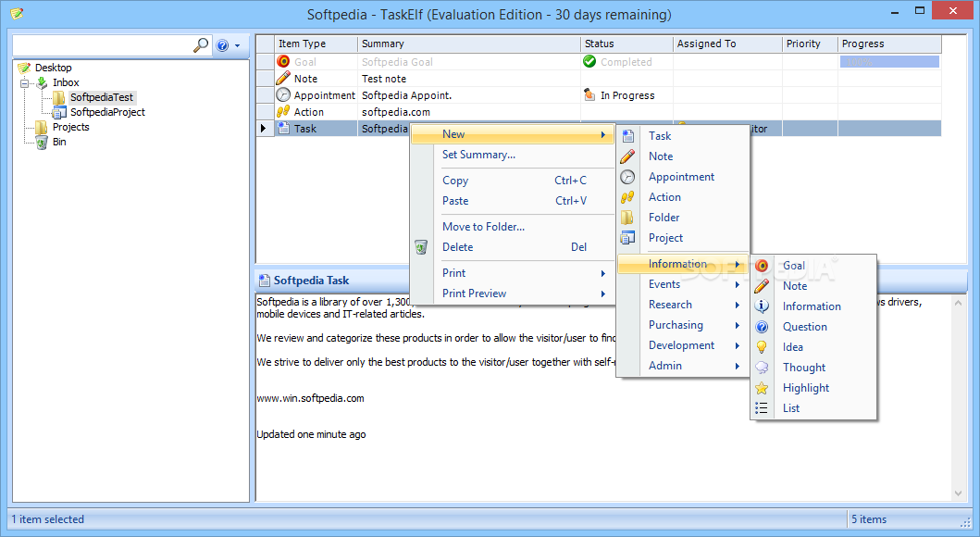Open the Bin in the tree
The image size is (980, 537).
point(59,142)
